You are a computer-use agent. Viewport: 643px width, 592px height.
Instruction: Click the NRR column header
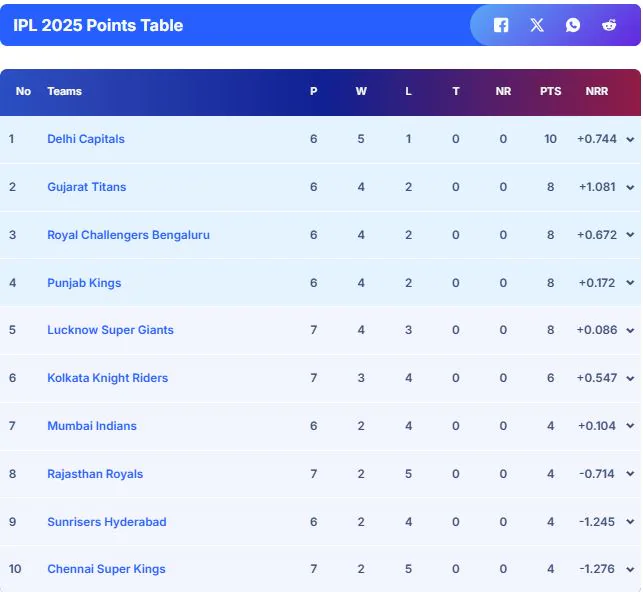(x=597, y=91)
